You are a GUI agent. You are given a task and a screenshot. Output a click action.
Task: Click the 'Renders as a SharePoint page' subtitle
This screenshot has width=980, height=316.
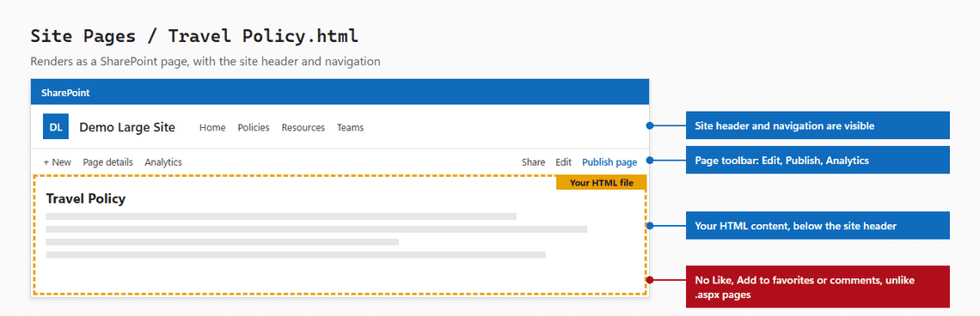click(205, 62)
